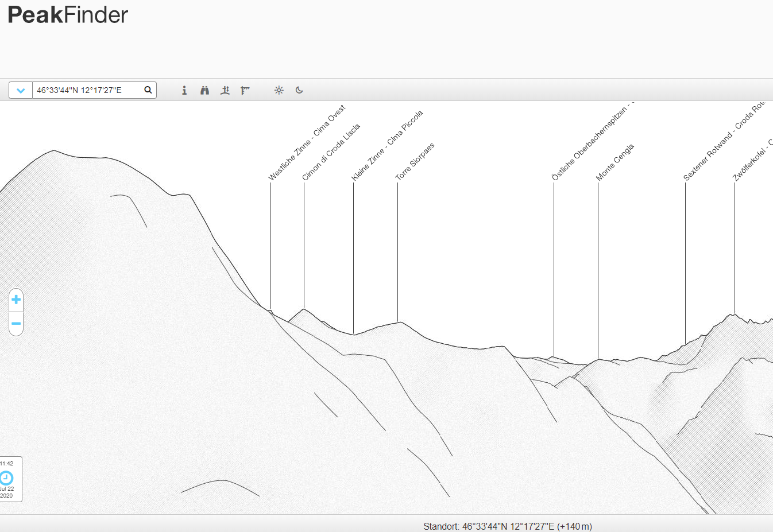Toggle the sun path display
Viewport: 773px width, 532px height.
click(279, 90)
